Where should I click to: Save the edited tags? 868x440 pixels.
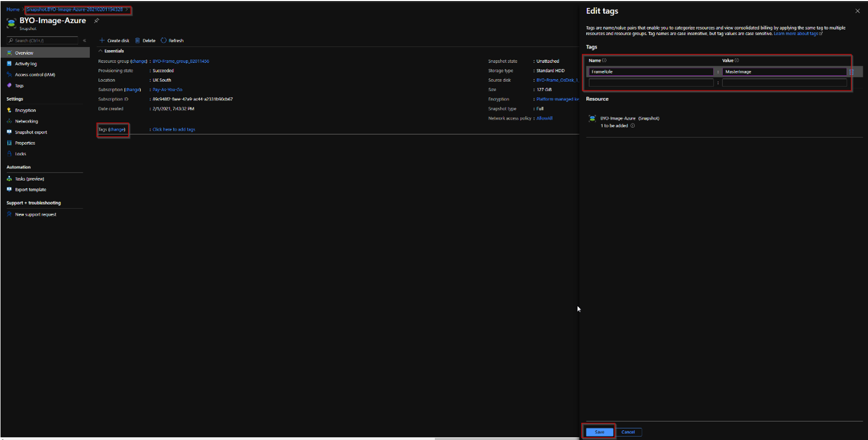[599, 432]
